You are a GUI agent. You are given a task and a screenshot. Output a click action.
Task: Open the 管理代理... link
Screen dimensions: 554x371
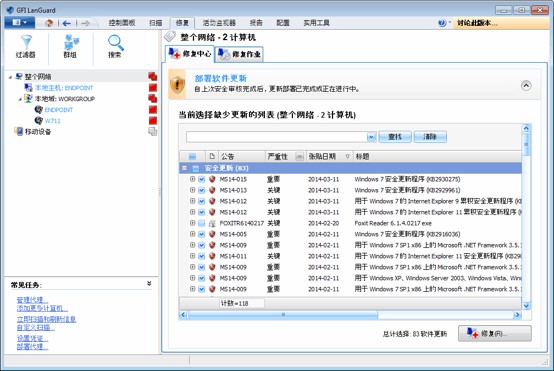[x=32, y=300]
